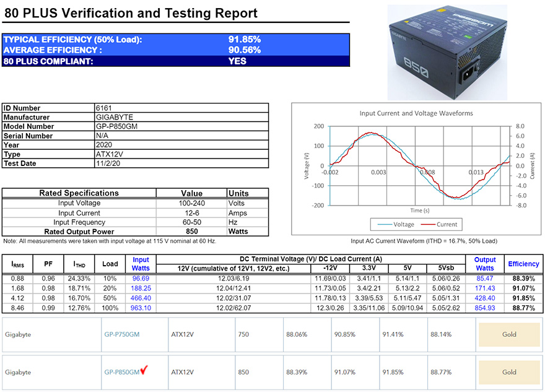The height and width of the screenshot is (392, 545).
Task: Click the ITHD value 24.33%
Action: [x=79, y=278]
